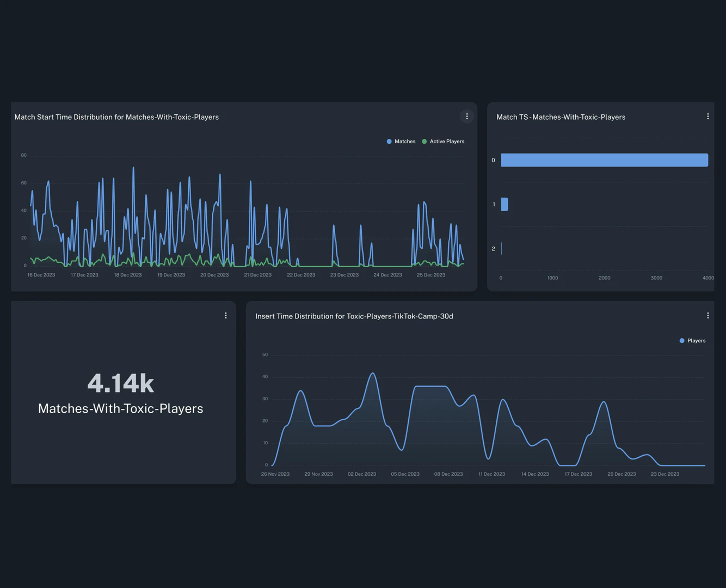Screen dimensions: 726x588
Task: Open the options menu on the Match Start Time chart
Action: coord(466,116)
